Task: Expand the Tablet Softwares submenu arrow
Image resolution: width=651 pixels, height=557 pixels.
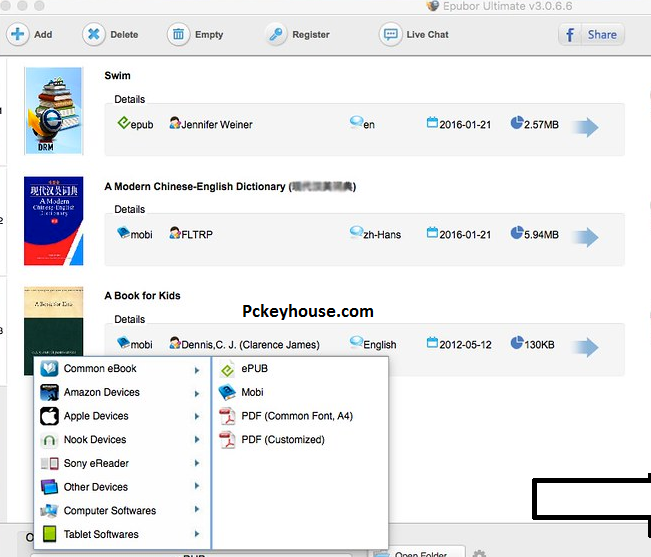Action: [197, 533]
